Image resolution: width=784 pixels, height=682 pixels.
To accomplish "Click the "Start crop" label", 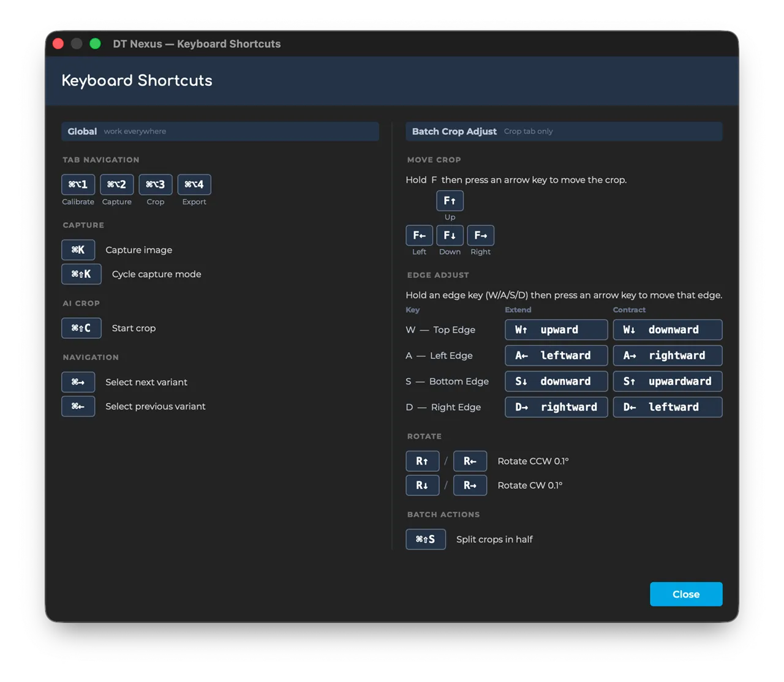I will pos(134,328).
